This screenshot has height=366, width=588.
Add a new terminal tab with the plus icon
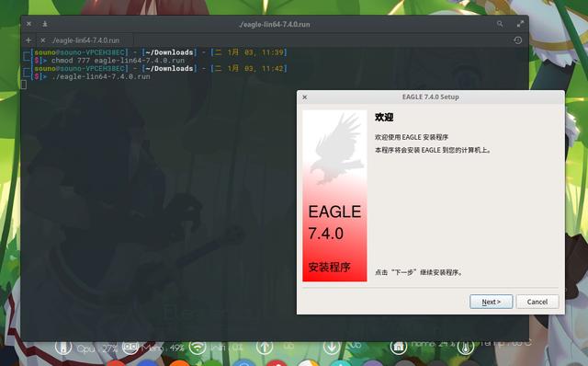[28, 40]
